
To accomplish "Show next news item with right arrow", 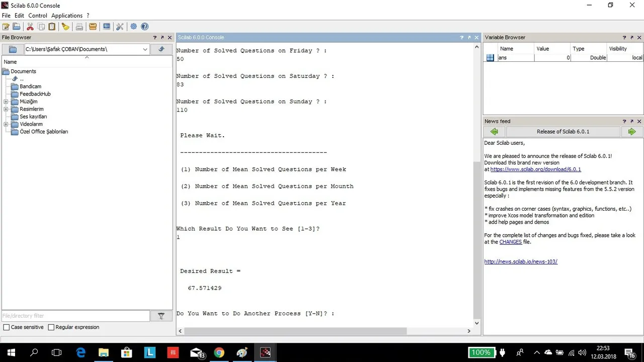I will 632,132.
